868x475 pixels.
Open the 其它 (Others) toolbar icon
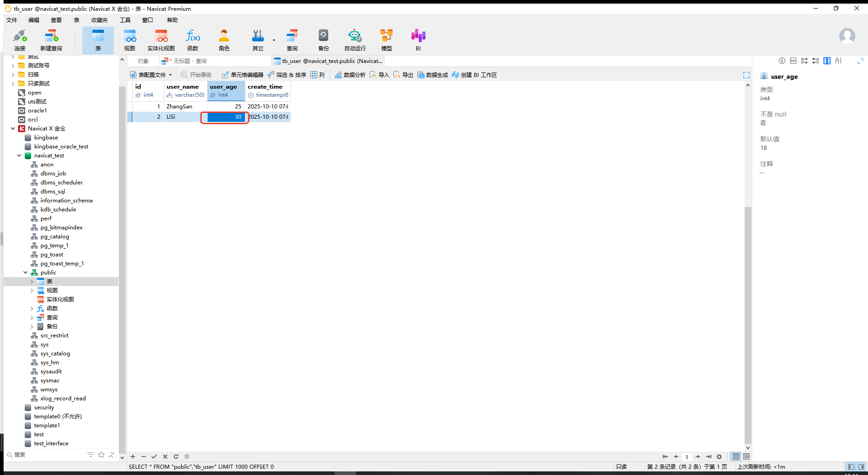[258, 40]
